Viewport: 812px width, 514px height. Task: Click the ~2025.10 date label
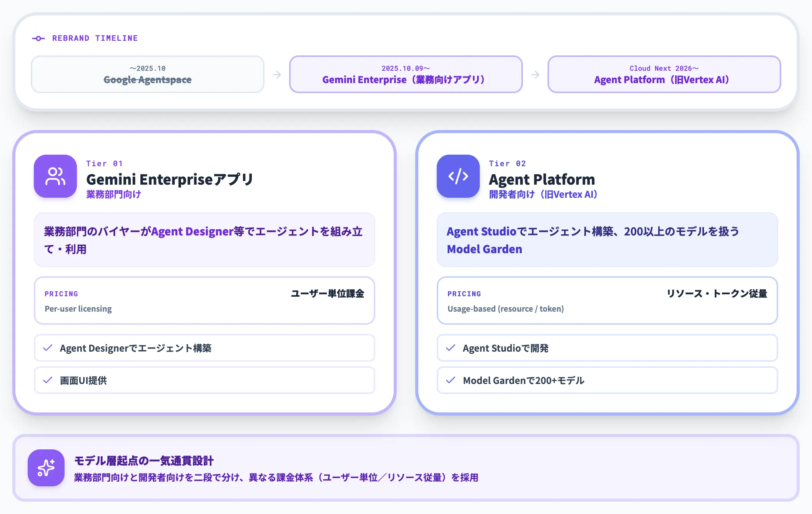point(148,68)
